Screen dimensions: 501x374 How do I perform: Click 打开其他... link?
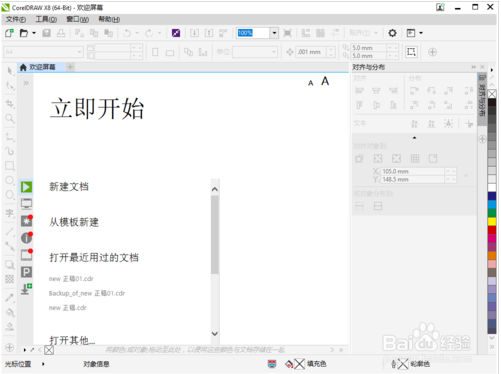[72, 340]
